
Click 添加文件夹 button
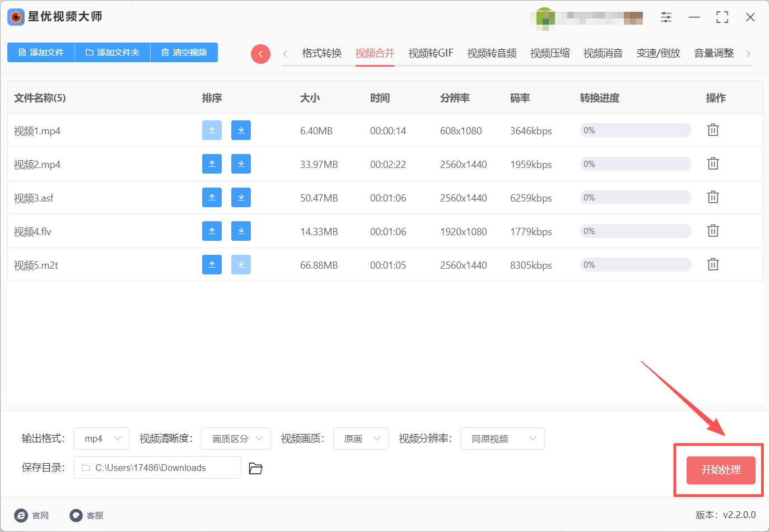point(113,52)
